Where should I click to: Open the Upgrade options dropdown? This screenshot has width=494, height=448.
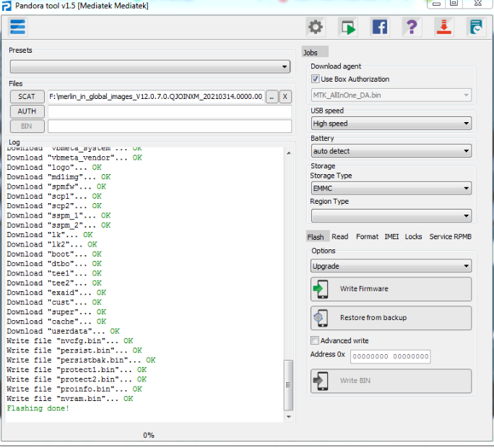(x=391, y=266)
